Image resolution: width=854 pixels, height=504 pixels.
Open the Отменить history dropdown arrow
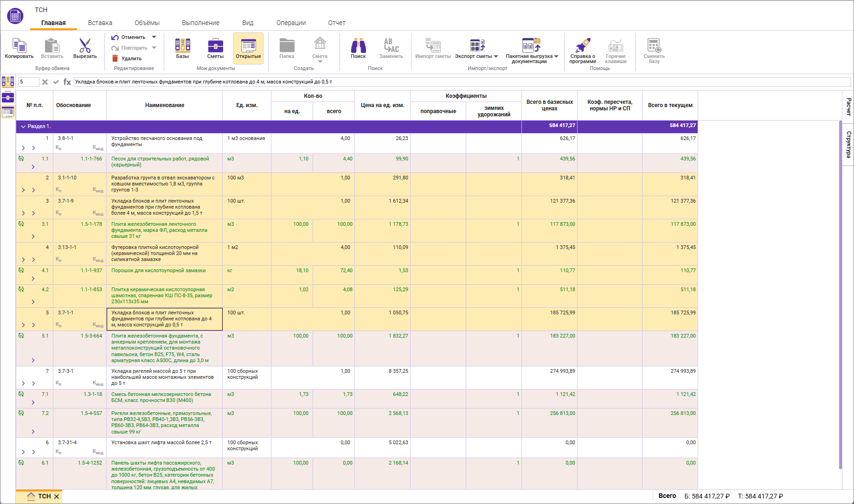(154, 37)
